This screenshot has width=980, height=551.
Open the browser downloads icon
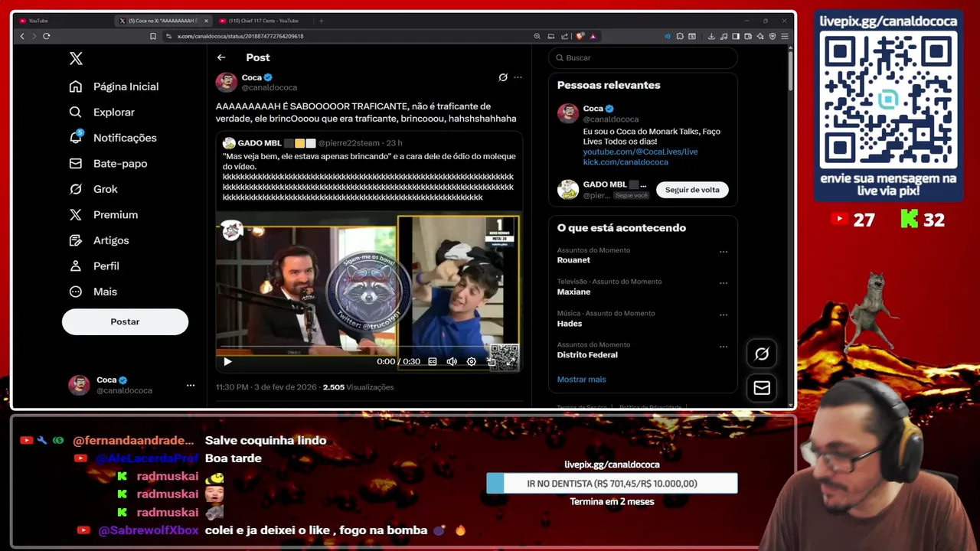point(711,36)
